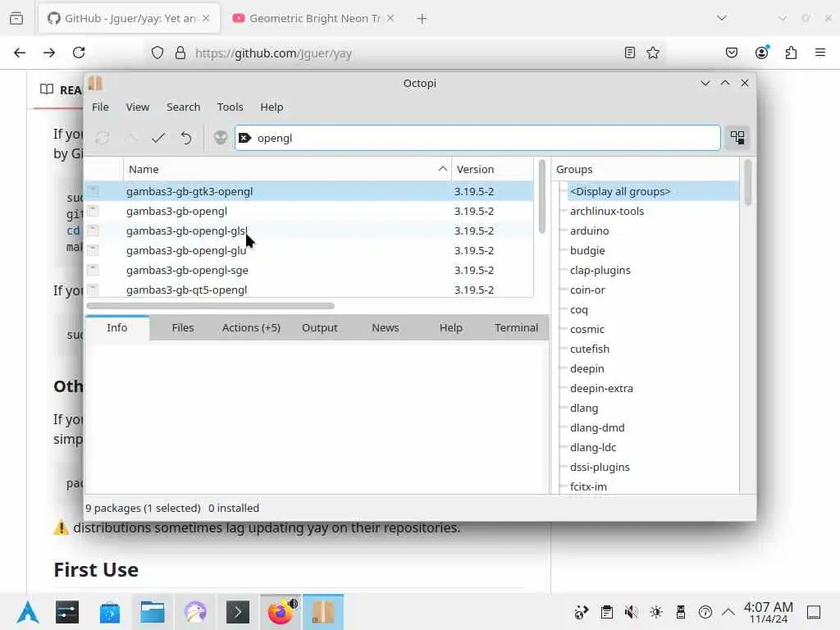Viewport: 840px width, 630px height.
Task: Sort packages by the Version column header
Action: pyautogui.click(x=492, y=169)
